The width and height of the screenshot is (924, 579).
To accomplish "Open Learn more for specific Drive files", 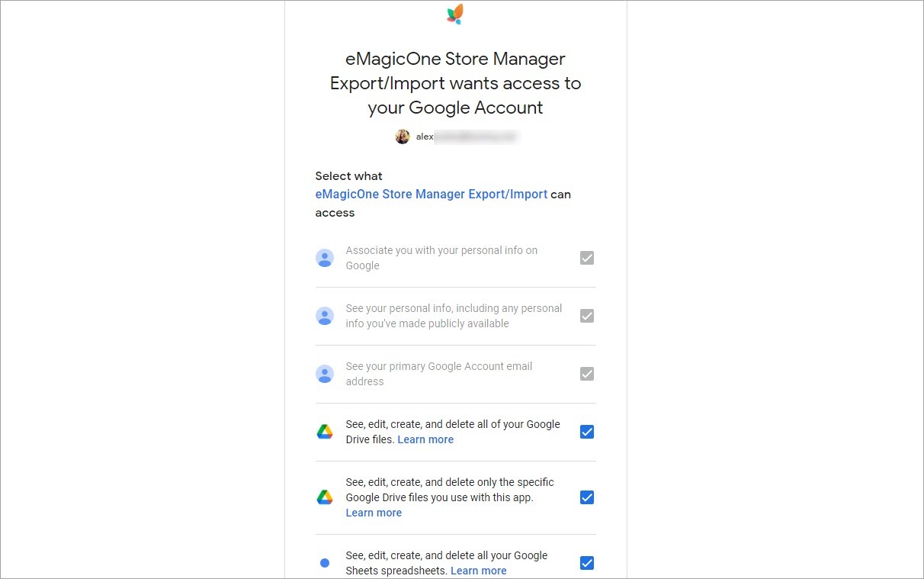I will coord(374,513).
